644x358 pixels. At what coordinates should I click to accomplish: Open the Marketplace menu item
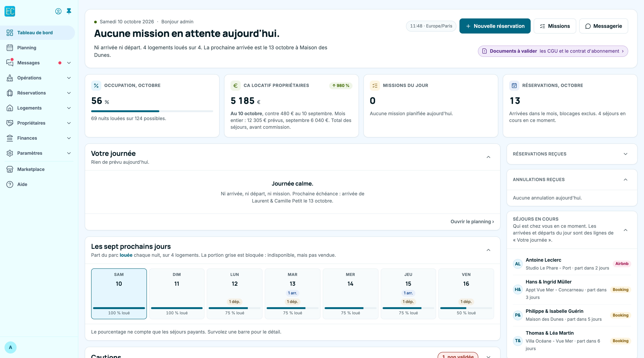click(x=37, y=169)
